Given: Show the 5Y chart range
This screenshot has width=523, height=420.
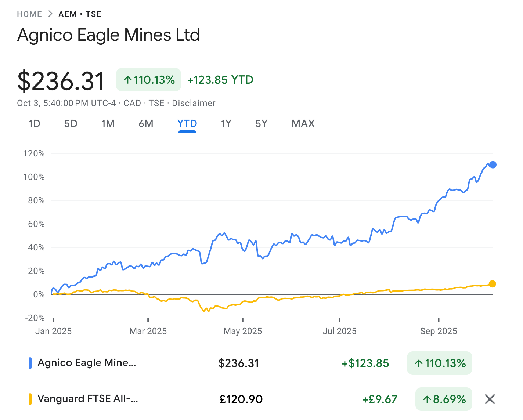Looking at the screenshot, I should (261, 124).
